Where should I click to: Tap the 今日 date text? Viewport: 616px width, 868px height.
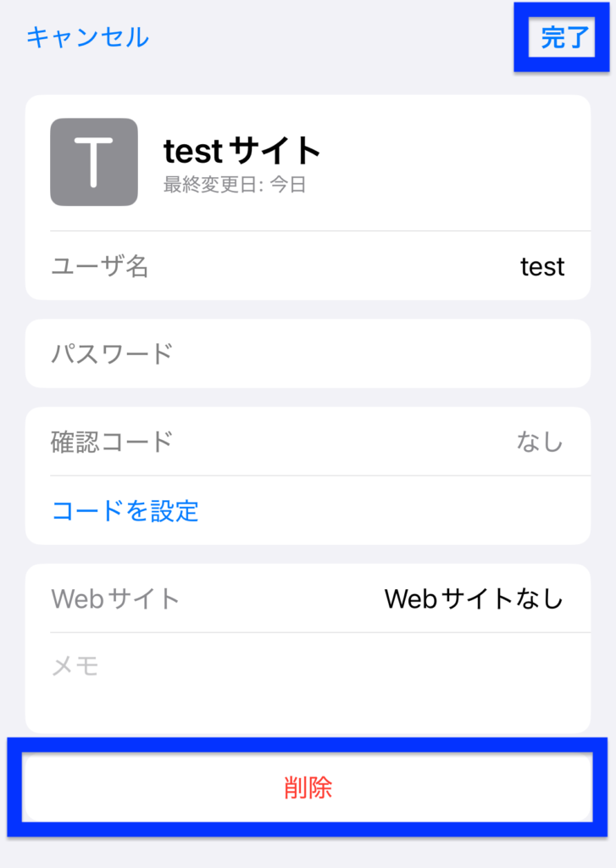click(288, 184)
